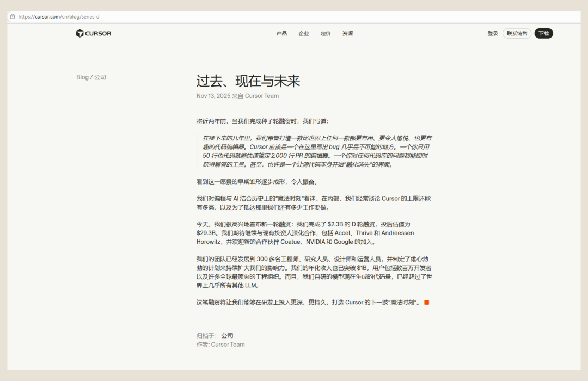The width and height of the screenshot is (588, 381).
Task: Click the black 下载 button
Action: pyautogui.click(x=543, y=34)
